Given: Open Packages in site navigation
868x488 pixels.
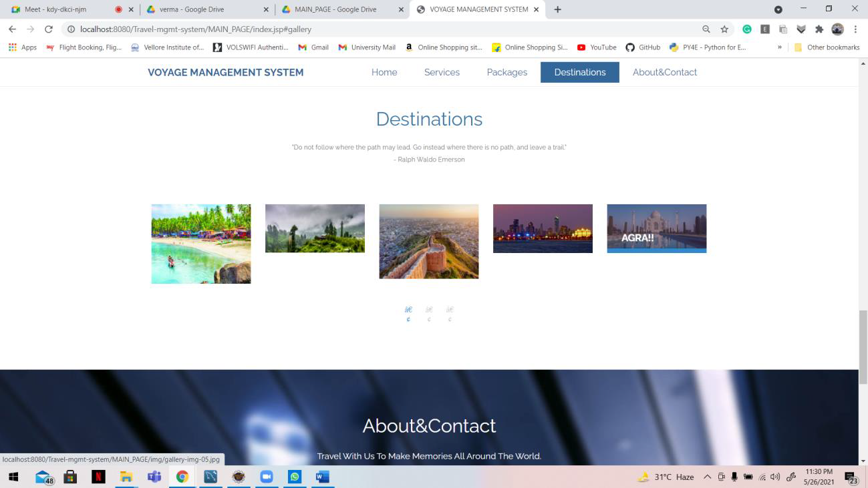Looking at the screenshot, I should [507, 72].
